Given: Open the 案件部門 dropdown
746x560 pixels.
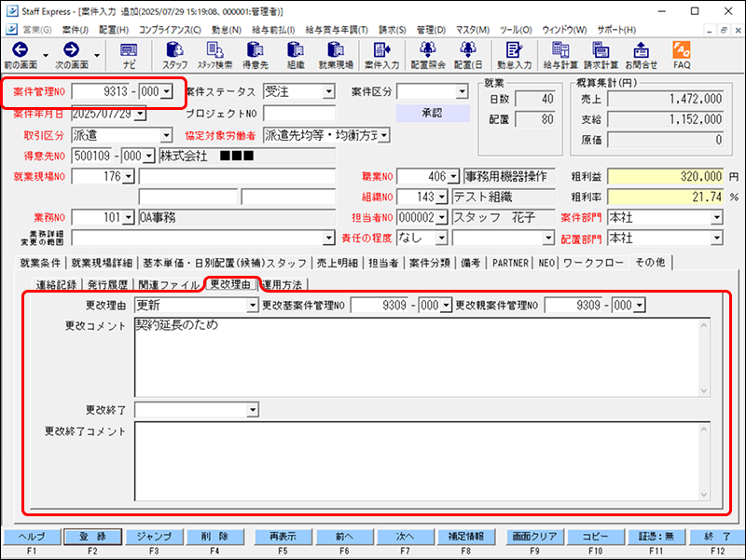Looking at the screenshot, I should (717, 218).
